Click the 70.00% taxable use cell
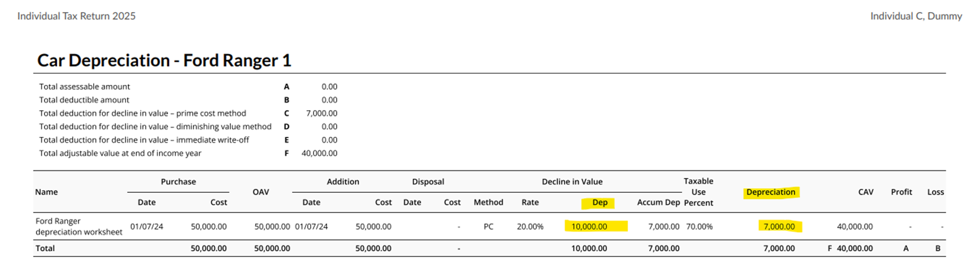Image resolution: width=980 pixels, height=272 pixels. (x=699, y=226)
